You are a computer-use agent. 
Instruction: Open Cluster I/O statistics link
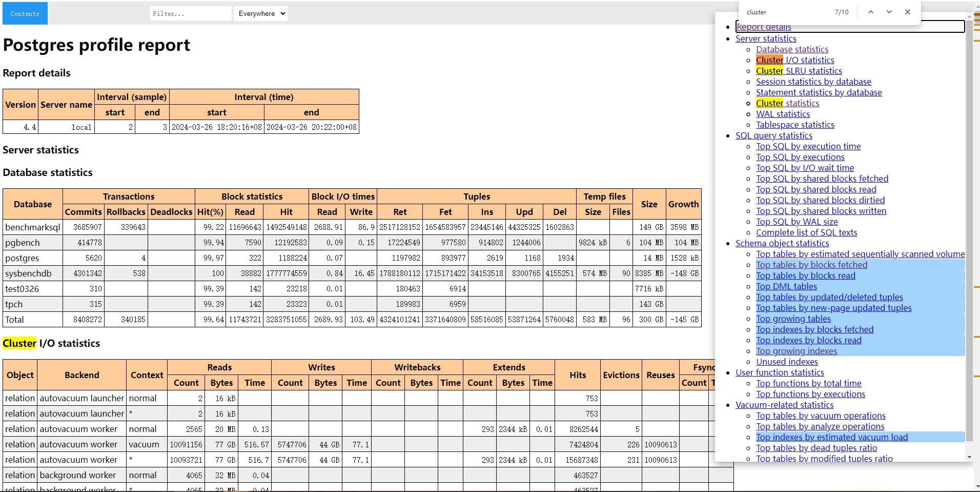tap(795, 60)
